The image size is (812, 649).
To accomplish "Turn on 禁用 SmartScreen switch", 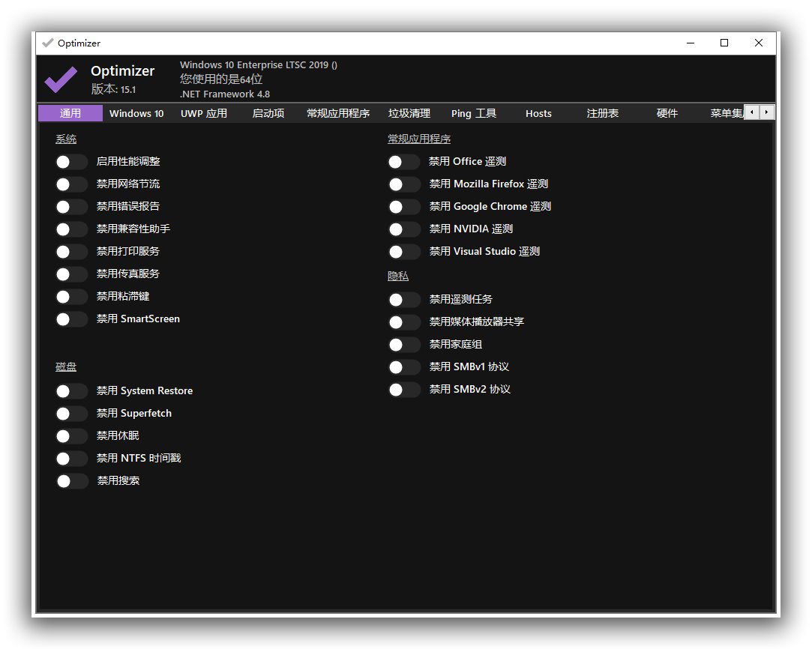I will 71,319.
